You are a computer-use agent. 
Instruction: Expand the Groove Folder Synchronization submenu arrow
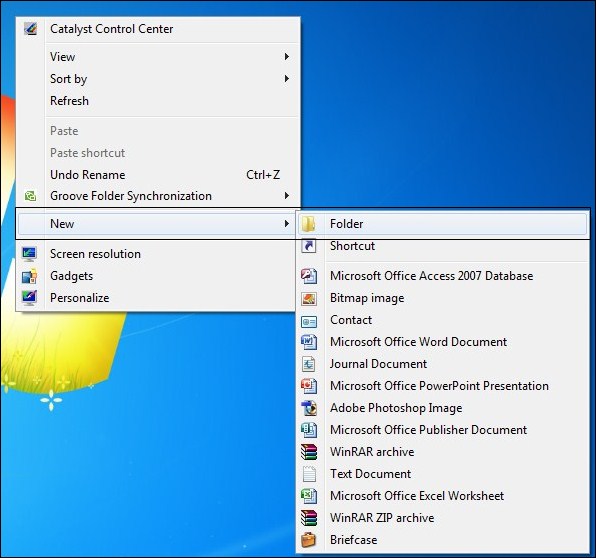pos(287,196)
